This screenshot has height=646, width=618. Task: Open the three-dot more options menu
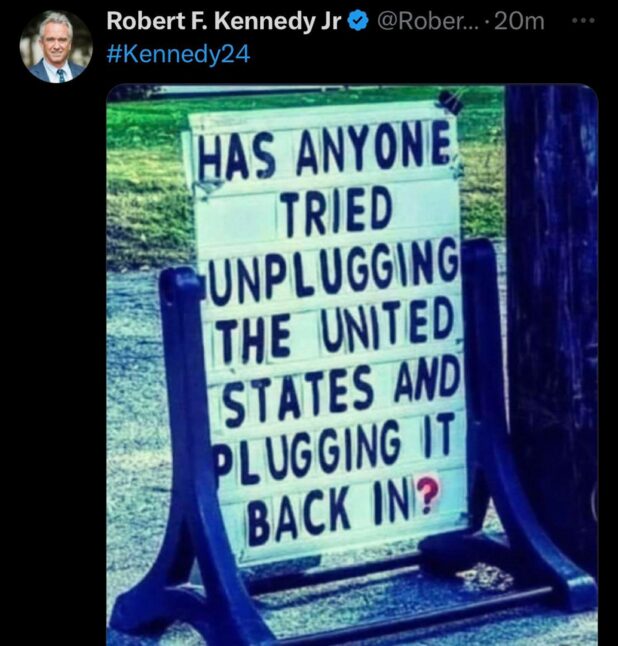pyautogui.click(x=585, y=20)
